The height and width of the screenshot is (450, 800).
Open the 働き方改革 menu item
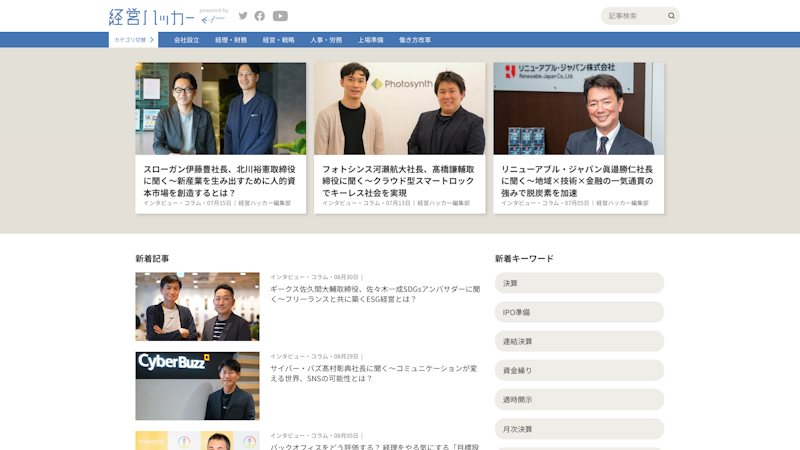click(x=415, y=40)
